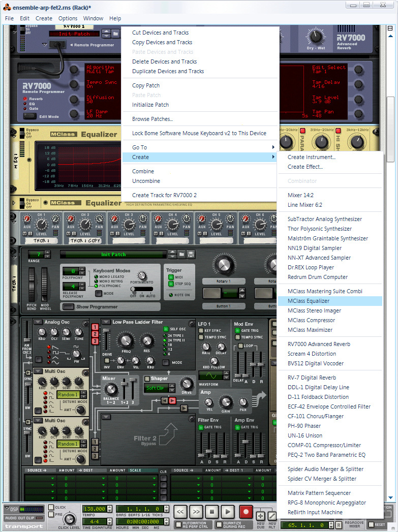Screen dimensions: 398x532
Task: Click the New Dub icon
Action: [261, 516]
